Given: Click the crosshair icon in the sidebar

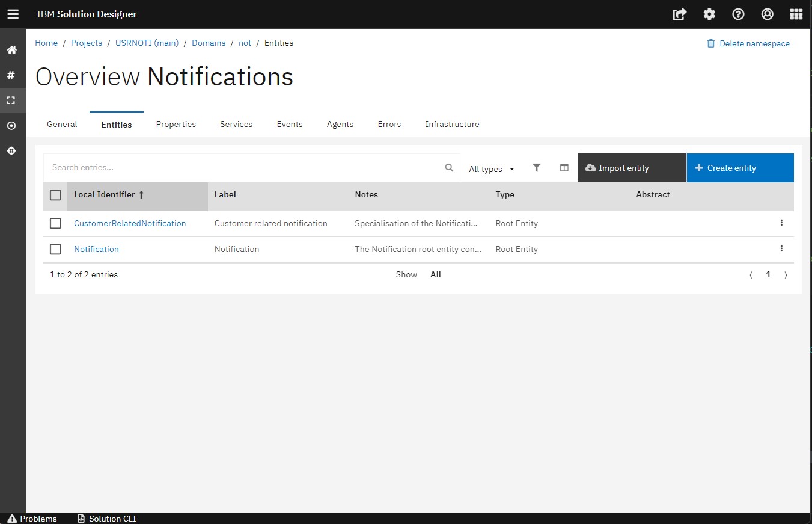Looking at the screenshot, I should [x=11, y=151].
